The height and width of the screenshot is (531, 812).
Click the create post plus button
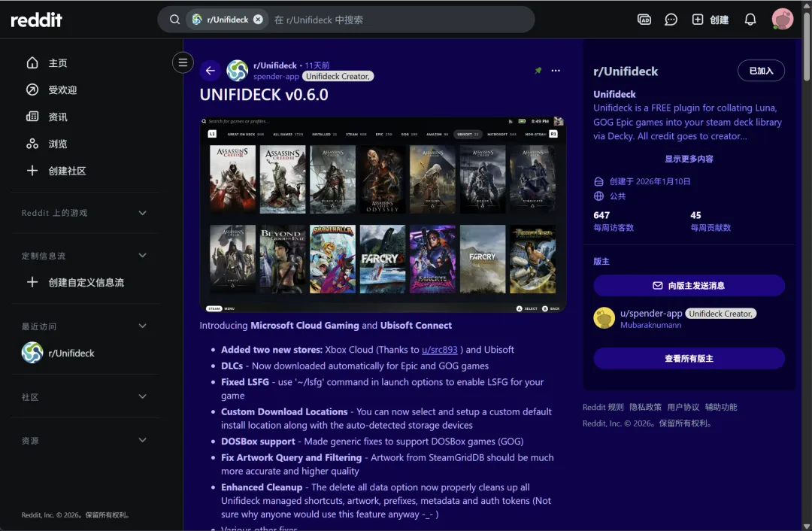710,20
